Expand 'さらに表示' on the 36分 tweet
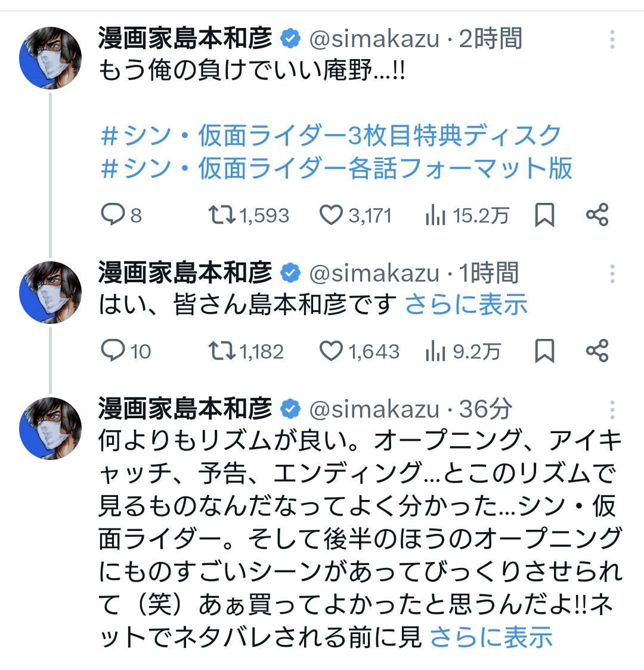 click(491, 637)
